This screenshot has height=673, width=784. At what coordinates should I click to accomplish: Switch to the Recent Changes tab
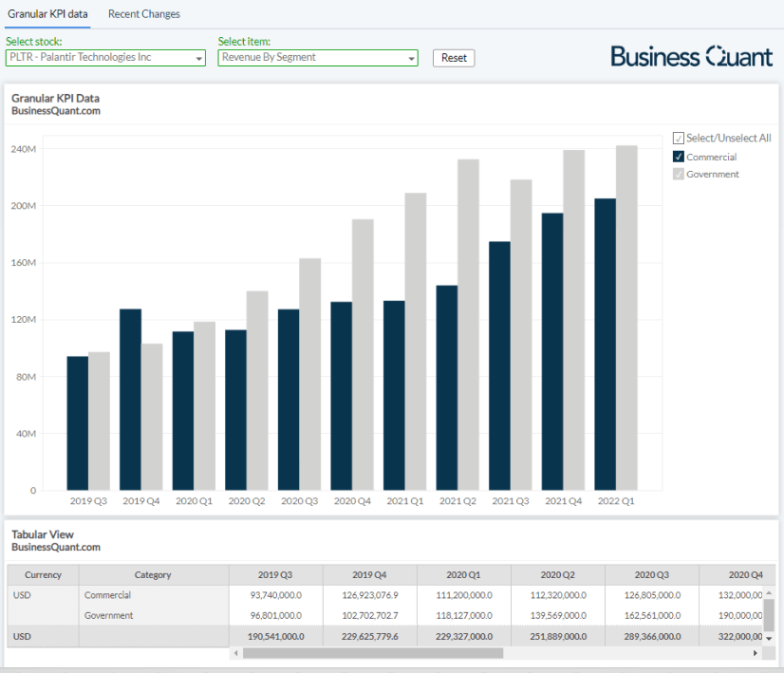pos(143,14)
